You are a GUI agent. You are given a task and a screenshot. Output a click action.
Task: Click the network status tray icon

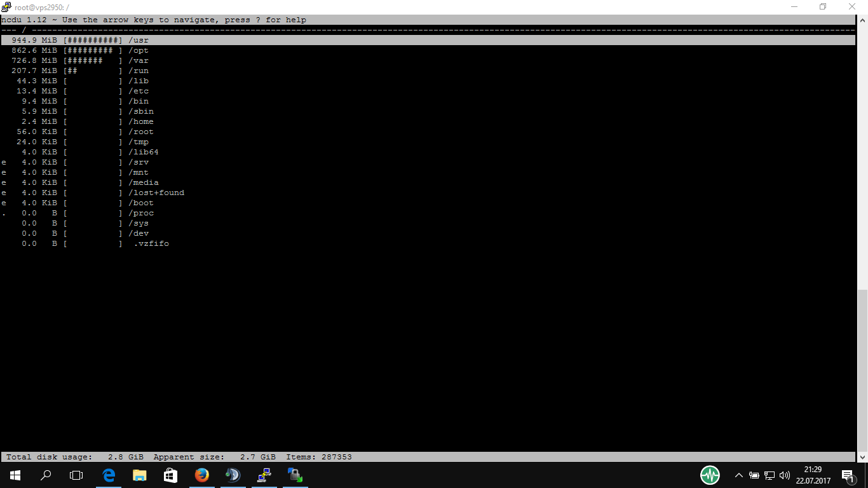point(769,475)
